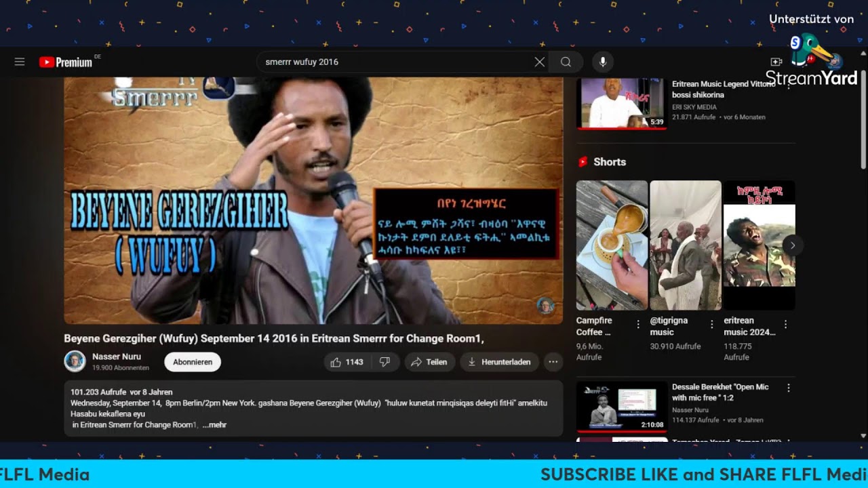Like the video with thumbs up
This screenshot has width=868, height=488.
[347, 362]
